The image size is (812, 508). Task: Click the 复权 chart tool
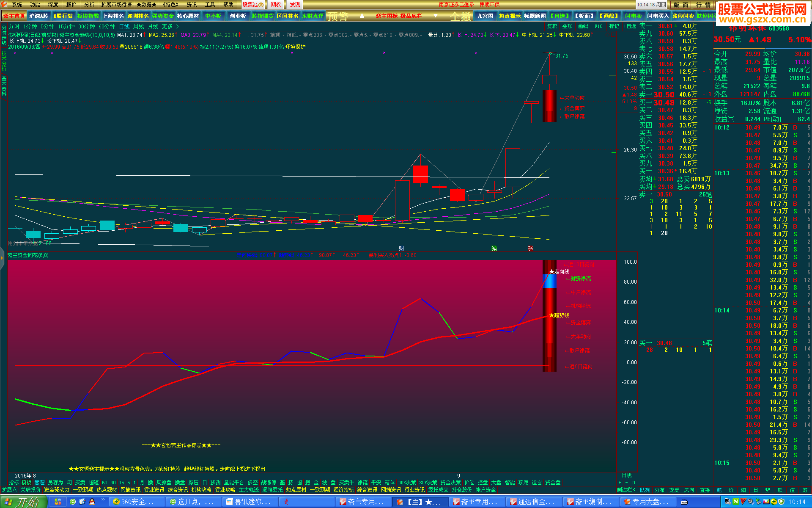(x=552, y=26)
